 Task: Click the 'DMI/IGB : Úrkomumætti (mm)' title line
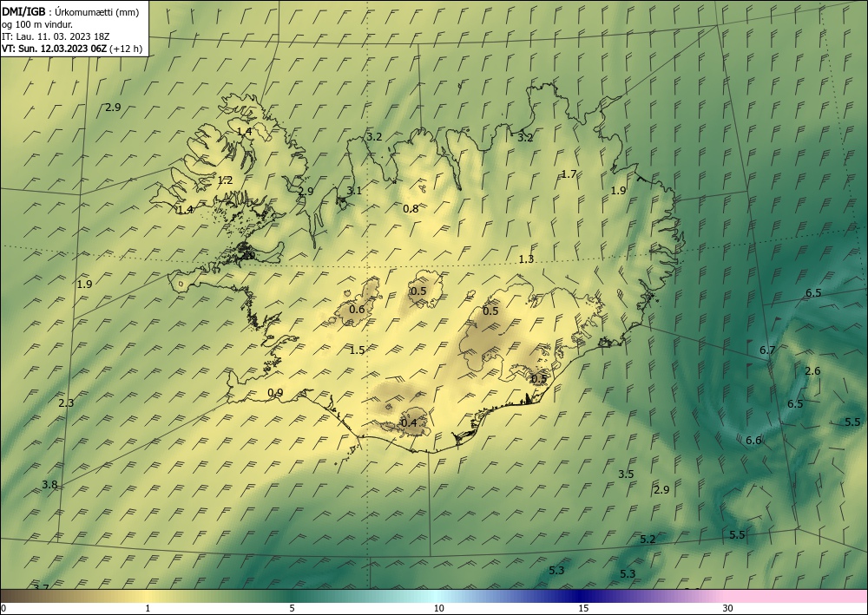click(x=70, y=12)
